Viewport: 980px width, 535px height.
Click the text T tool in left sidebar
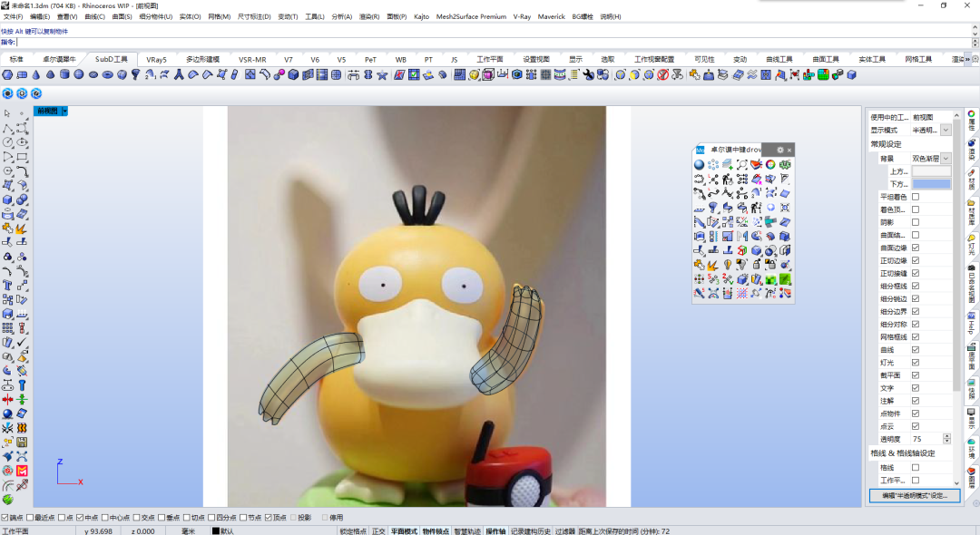tap(7, 286)
